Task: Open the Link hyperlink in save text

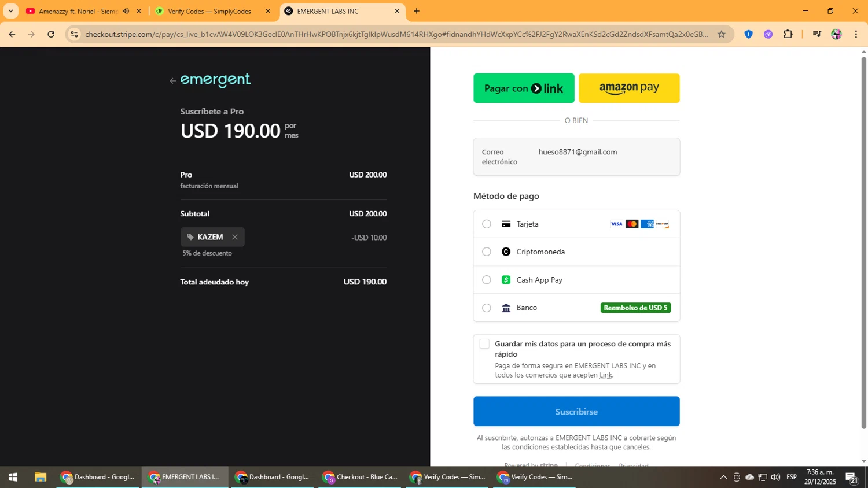Action: pyautogui.click(x=606, y=375)
